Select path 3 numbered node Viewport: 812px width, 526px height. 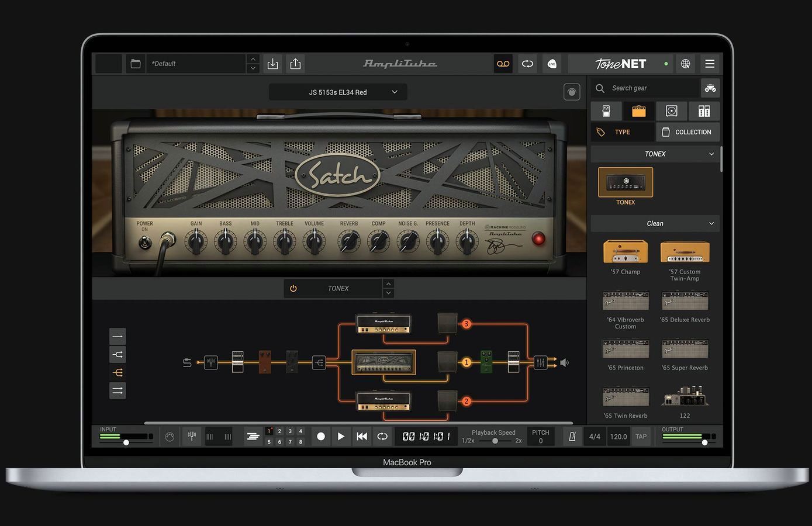467,324
